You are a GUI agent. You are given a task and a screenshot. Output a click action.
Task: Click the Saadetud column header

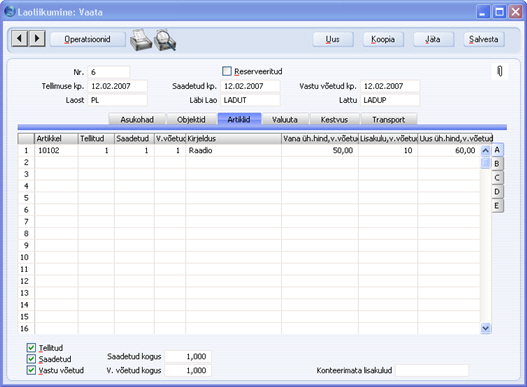(134, 139)
